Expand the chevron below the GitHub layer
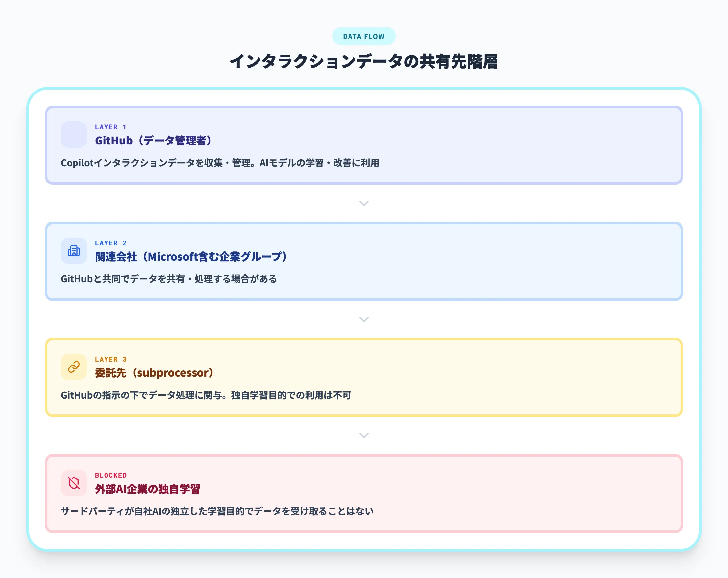 (364, 203)
